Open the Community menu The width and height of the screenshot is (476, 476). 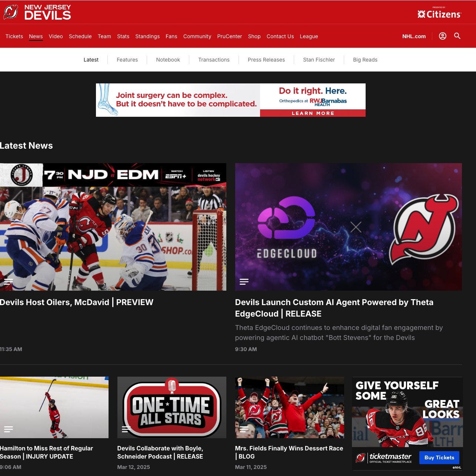tap(197, 36)
